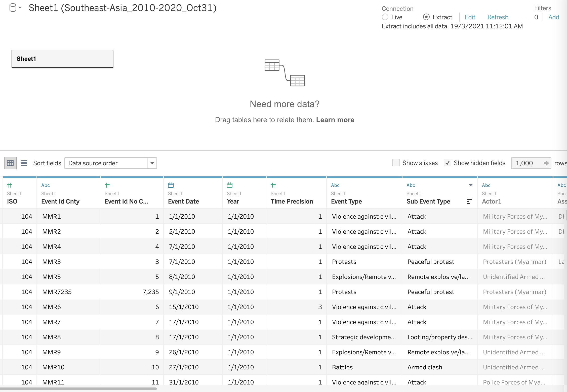Click the data source cylinder icon
Viewport: 567px width, 392px height.
pos(13,8)
